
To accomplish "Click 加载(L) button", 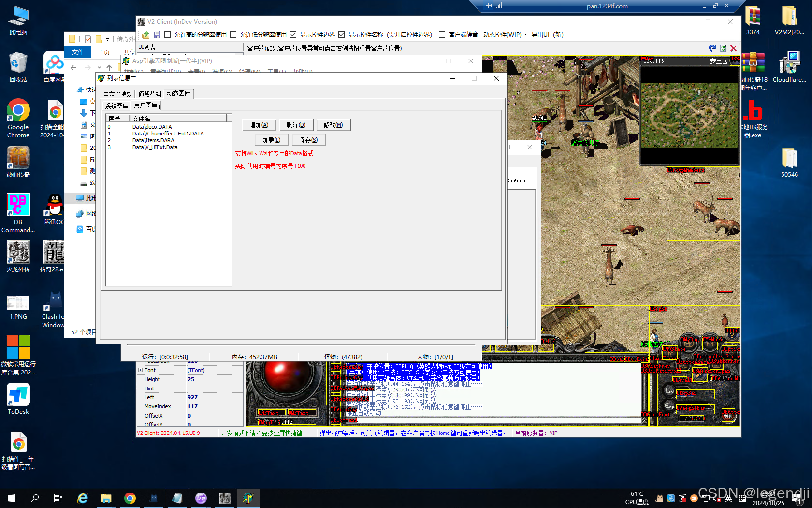I will point(272,140).
